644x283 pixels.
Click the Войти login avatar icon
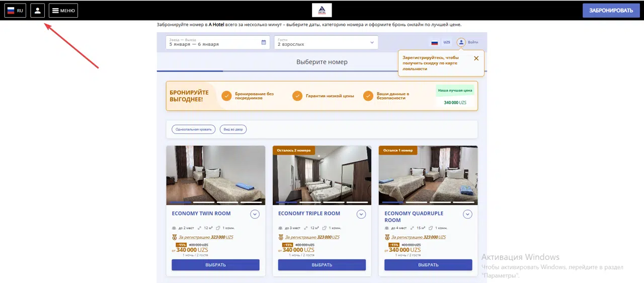click(461, 42)
